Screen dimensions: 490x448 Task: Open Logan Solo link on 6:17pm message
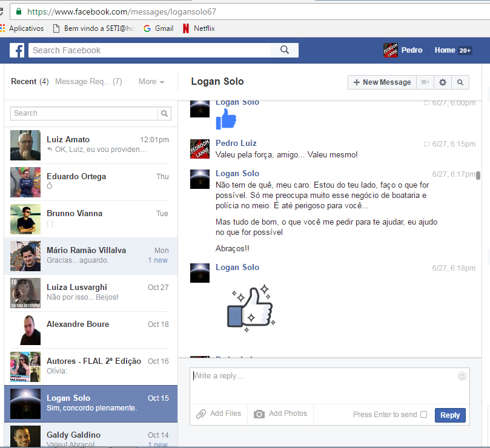(x=237, y=173)
